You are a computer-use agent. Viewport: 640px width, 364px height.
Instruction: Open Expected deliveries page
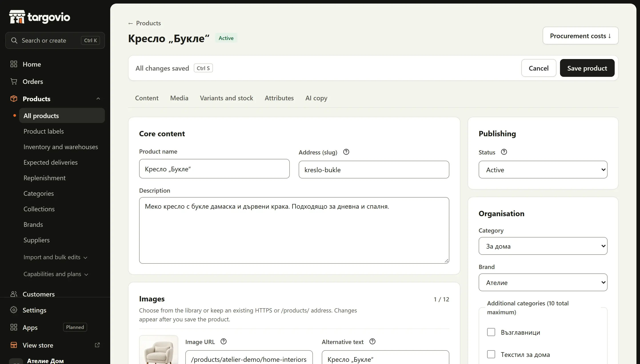(x=51, y=162)
